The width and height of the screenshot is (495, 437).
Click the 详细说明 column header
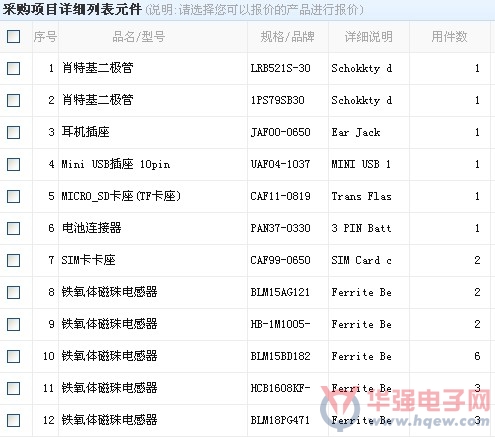pos(369,37)
